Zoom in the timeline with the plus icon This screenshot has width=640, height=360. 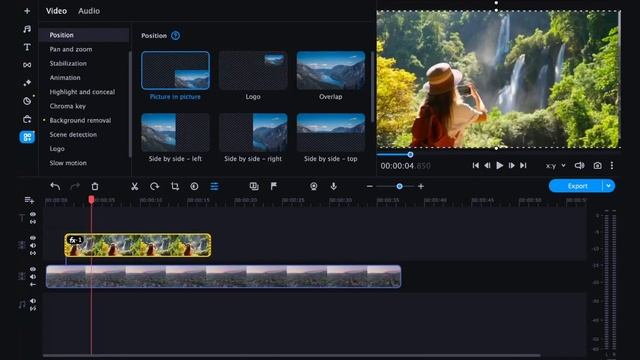pyautogui.click(x=421, y=187)
